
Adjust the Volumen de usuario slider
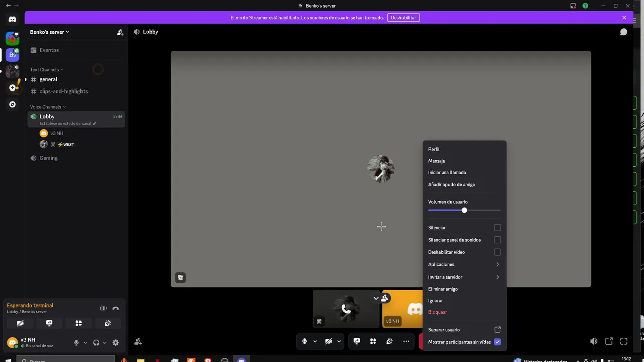[x=464, y=210]
